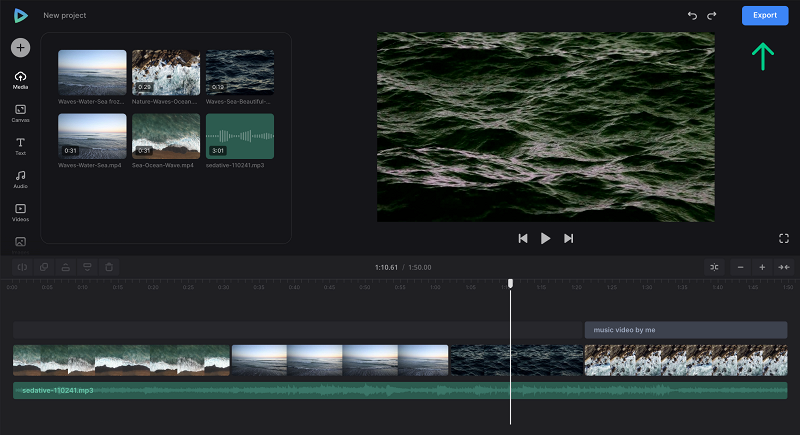The width and height of the screenshot is (800, 435).
Task: Play the video preview
Action: 545,238
